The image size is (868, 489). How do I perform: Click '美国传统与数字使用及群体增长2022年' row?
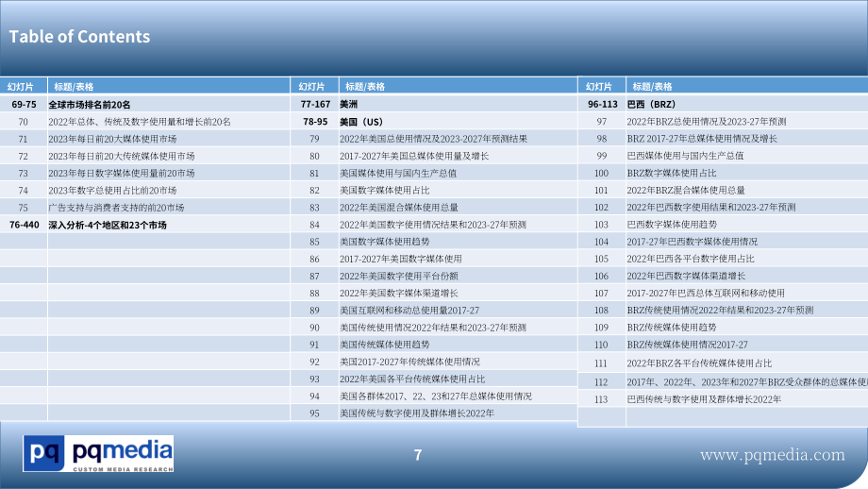417,413
